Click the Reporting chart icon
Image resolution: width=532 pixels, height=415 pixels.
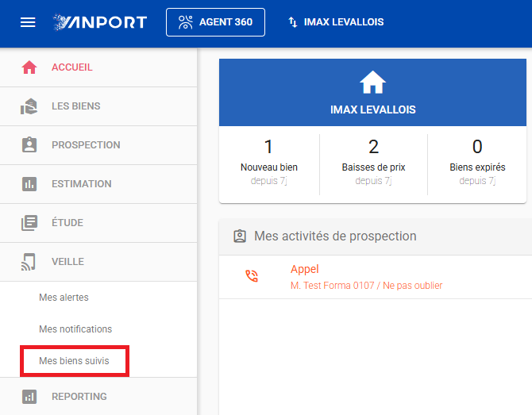pos(29,396)
